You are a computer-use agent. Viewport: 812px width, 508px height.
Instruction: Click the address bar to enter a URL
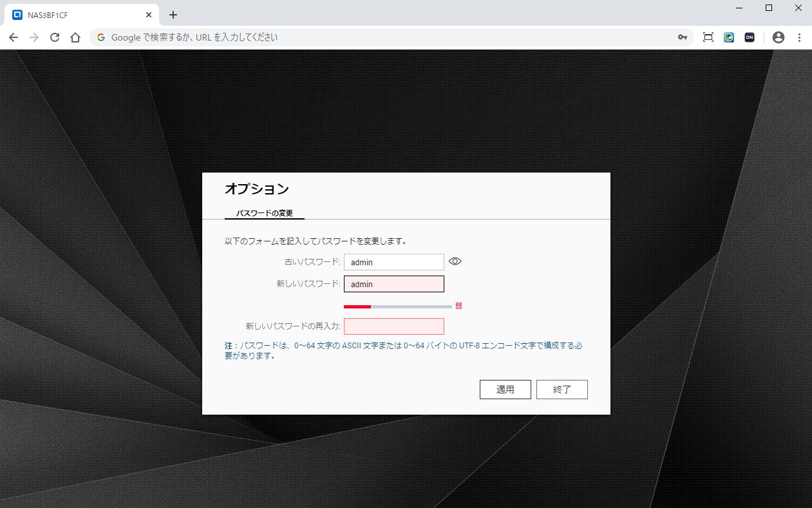pyautogui.click(x=386, y=37)
